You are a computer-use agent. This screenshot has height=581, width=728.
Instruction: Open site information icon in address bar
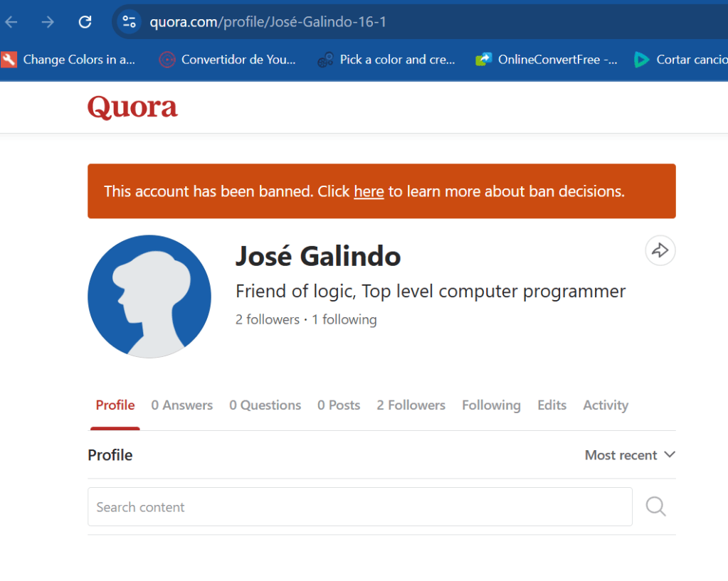(129, 22)
